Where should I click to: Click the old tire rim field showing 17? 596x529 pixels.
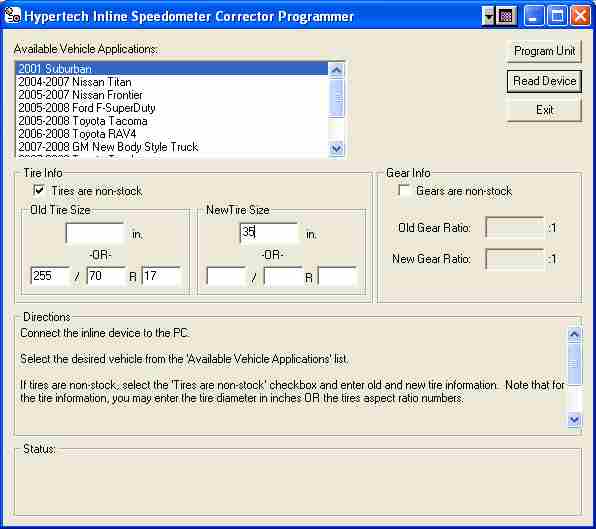point(161,276)
